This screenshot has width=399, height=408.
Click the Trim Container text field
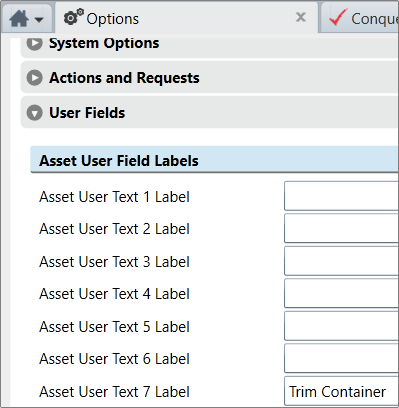click(341, 391)
